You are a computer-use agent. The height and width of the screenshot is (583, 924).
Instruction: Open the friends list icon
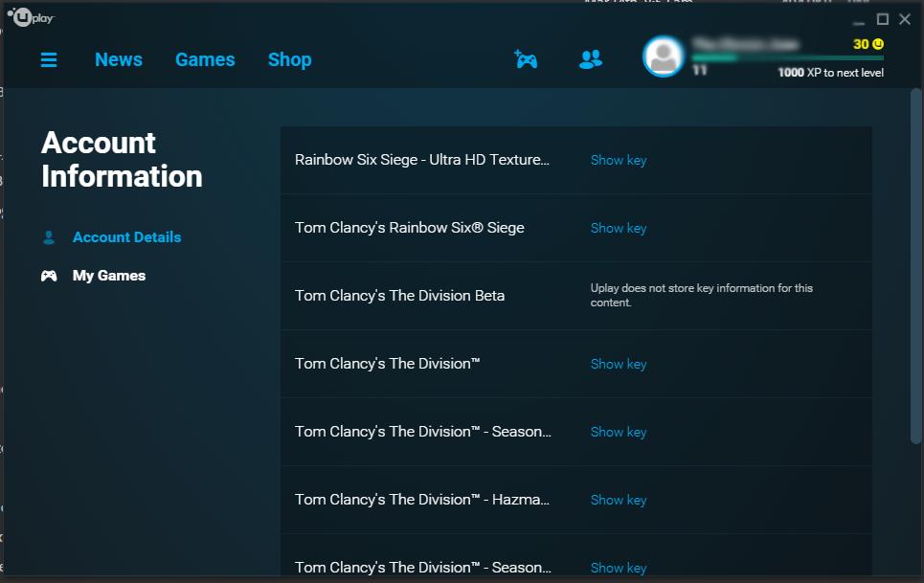coord(591,59)
